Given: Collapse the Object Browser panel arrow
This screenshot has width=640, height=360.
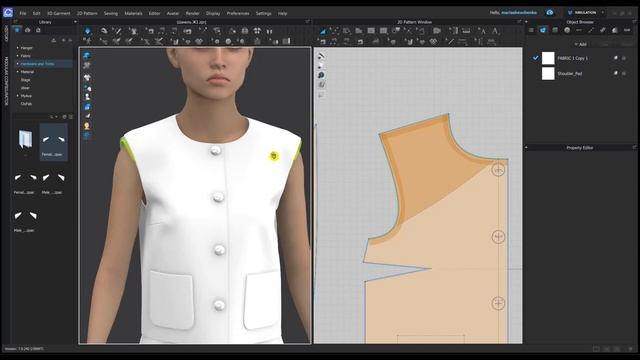Looking at the screenshot, I should (x=526, y=22).
